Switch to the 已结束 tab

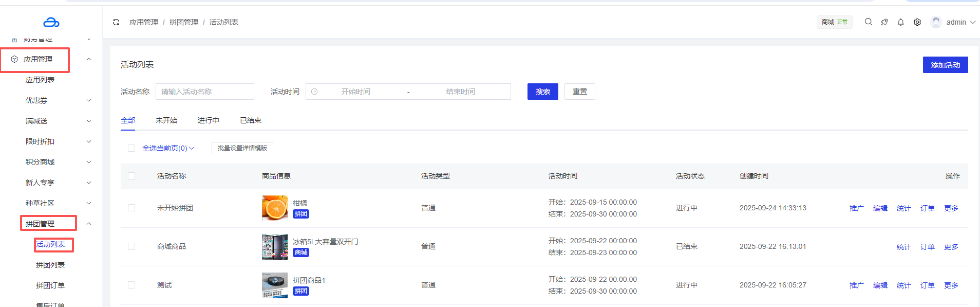(x=250, y=120)
